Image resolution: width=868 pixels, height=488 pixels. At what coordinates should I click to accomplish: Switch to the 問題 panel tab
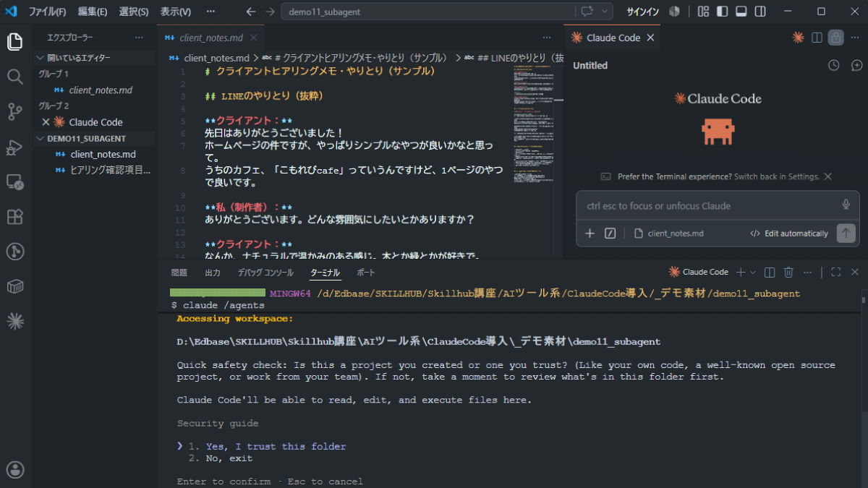(179, 273)
